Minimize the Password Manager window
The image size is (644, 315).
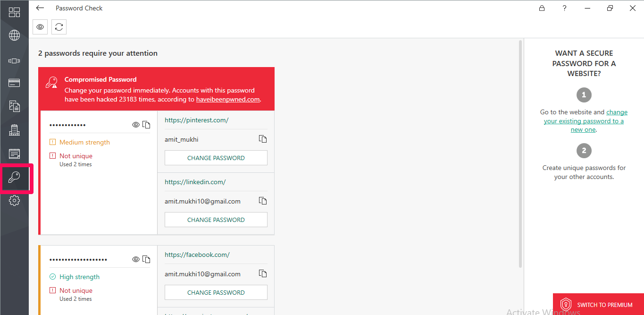click(x=588, y=8)
